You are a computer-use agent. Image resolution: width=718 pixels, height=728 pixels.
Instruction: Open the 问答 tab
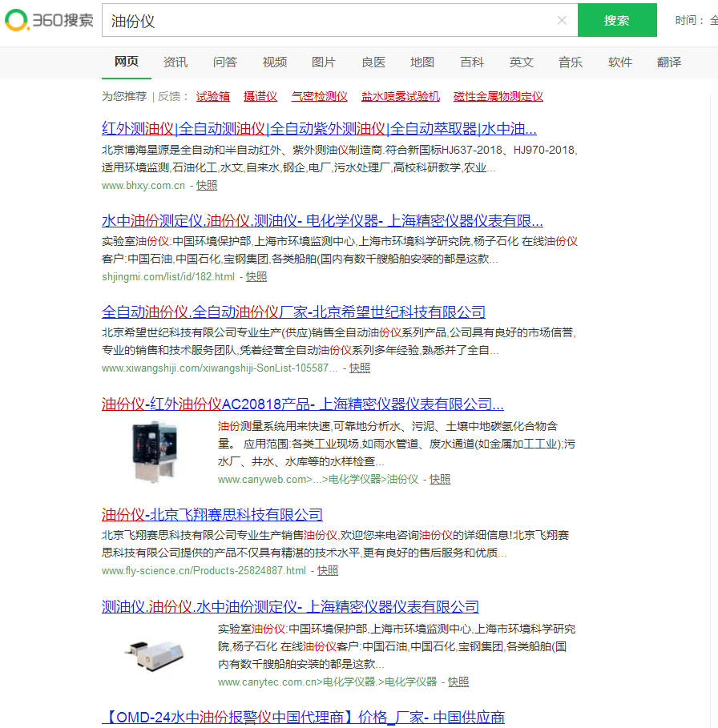point(225,62)
